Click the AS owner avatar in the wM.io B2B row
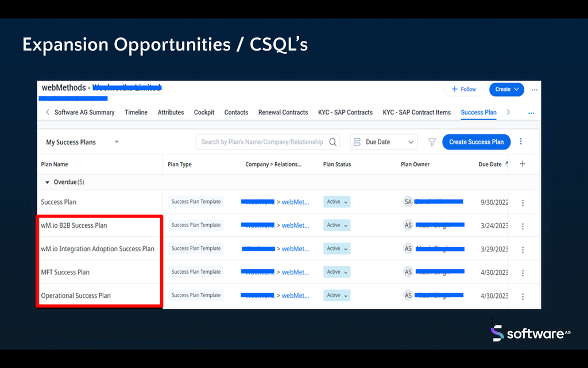Viewport: 588px width, 368px height. 408,225
